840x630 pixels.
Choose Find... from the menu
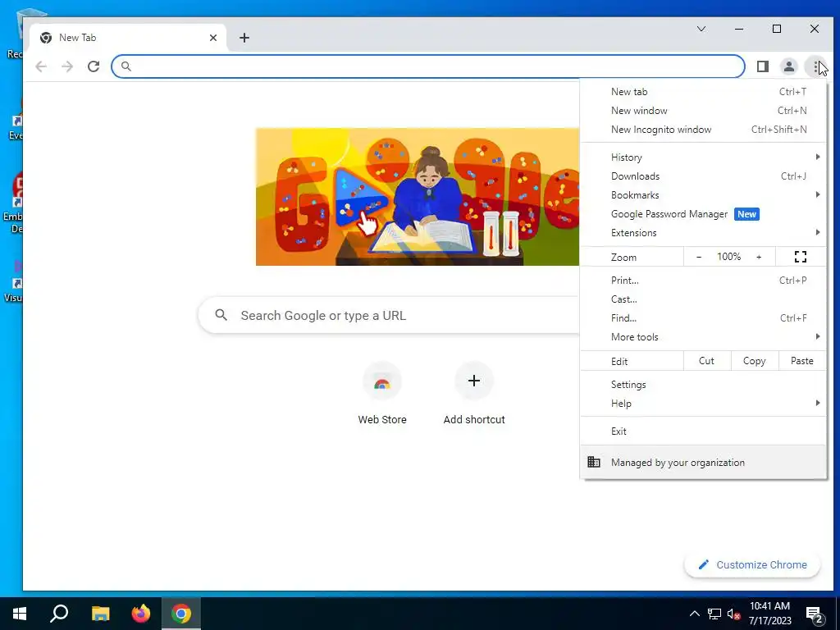click(704, 317)
